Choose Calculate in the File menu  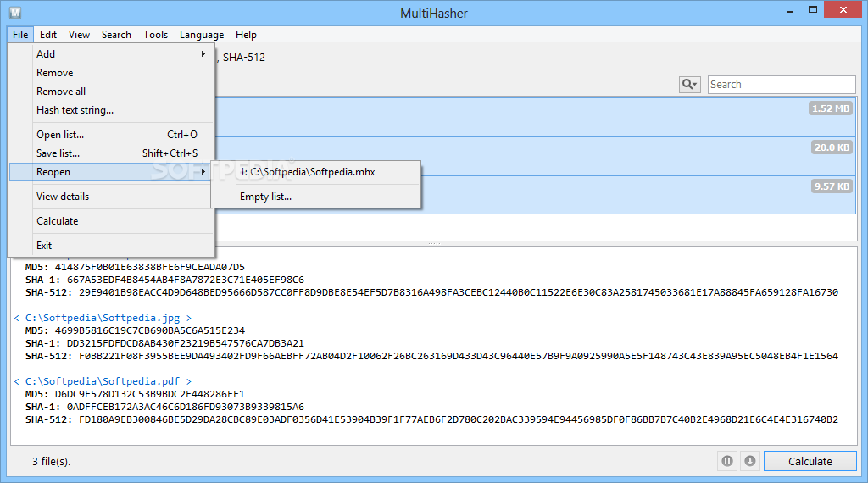[111, 221]
